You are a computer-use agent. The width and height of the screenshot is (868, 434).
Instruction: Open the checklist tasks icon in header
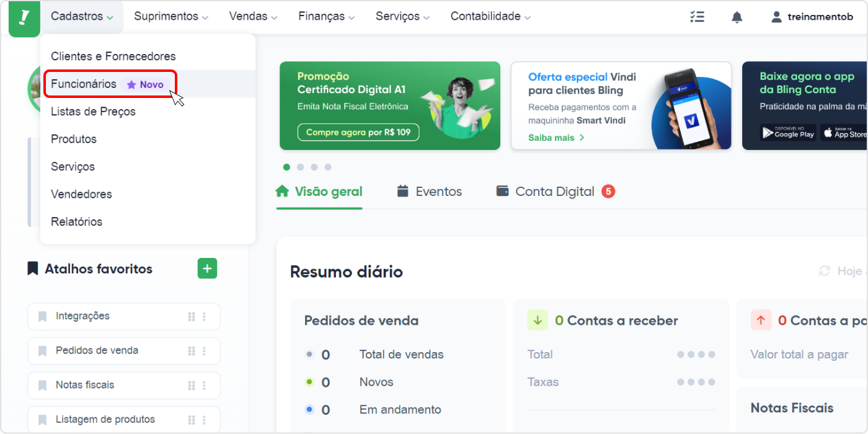(697, 17)
